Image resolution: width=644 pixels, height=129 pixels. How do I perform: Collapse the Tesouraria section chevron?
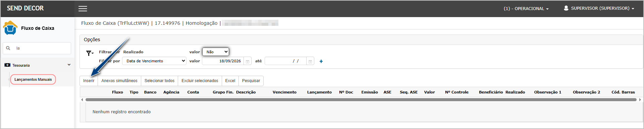coord(69,65)
